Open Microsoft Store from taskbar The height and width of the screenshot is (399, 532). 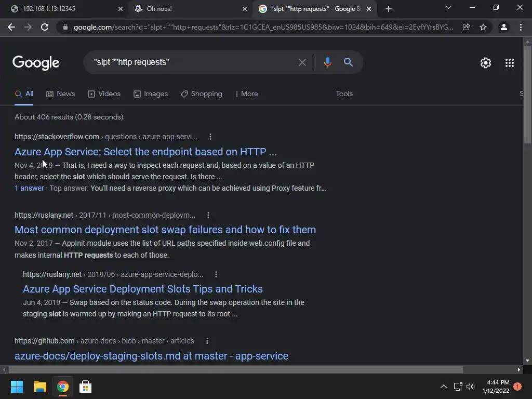click(x=86, y=387)
